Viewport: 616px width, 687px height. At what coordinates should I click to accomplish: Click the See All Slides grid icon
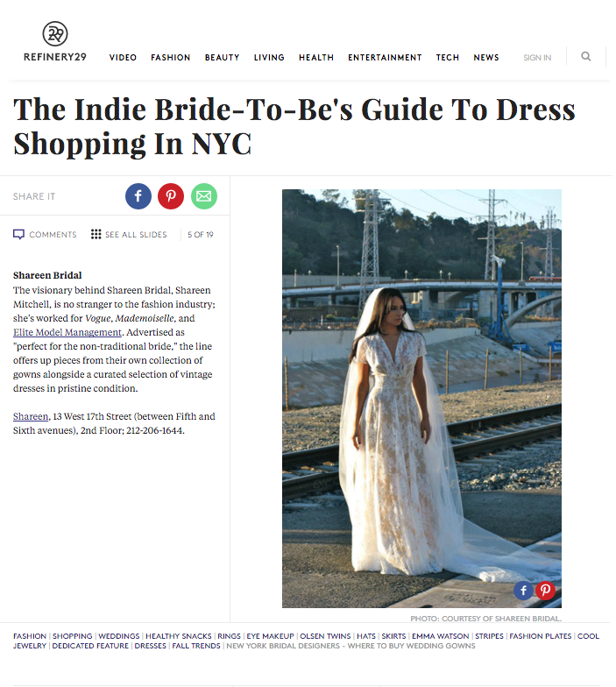(96, 235)
